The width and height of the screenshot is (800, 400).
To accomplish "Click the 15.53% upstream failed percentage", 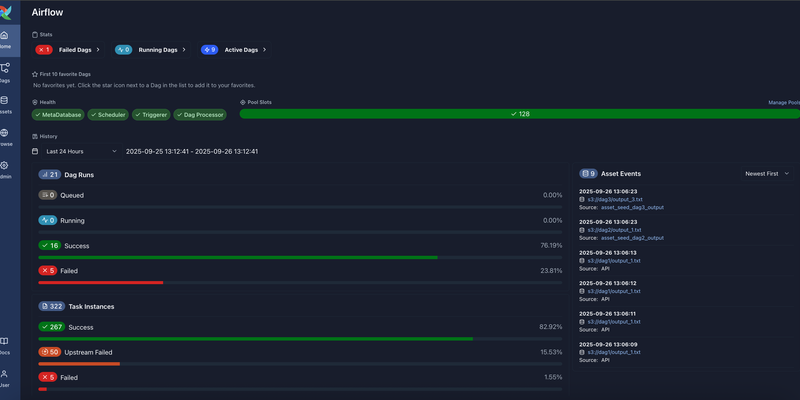I will point(551,352).
